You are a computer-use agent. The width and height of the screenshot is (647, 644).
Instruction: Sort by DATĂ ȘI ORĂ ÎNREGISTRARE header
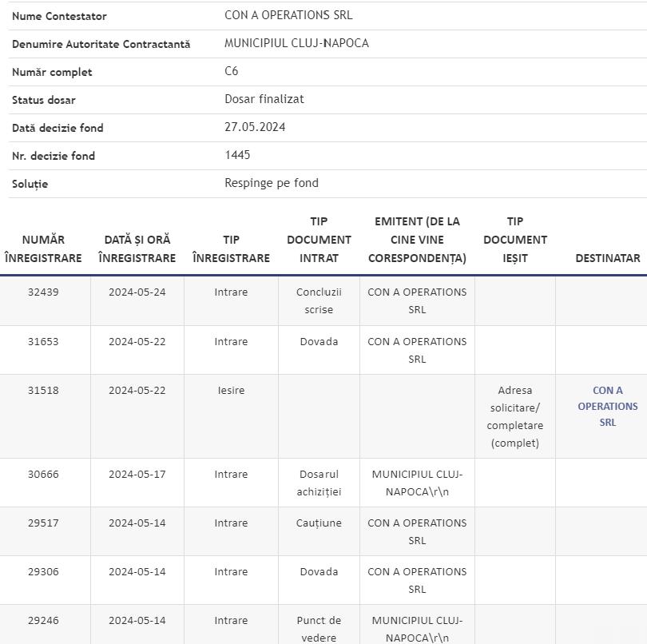coord(137,248)
